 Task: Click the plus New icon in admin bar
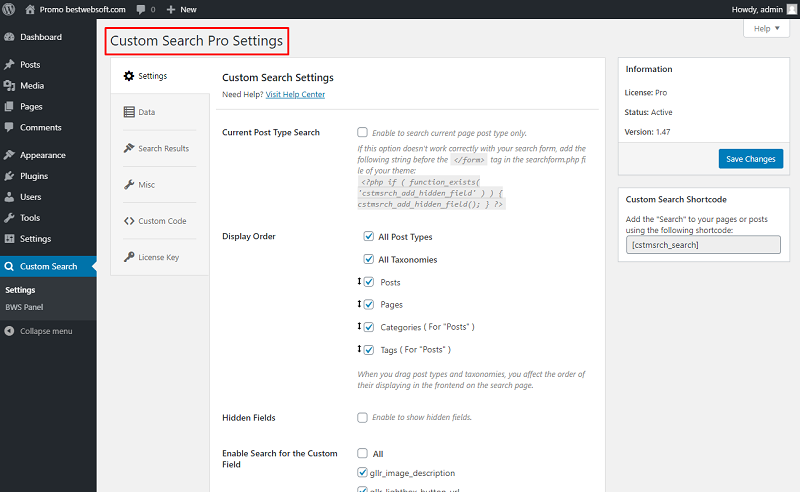coord(171,9)
